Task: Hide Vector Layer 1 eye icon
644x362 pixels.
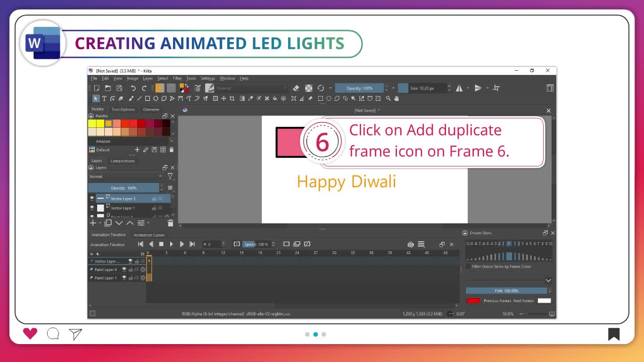Action: (x=92, y=207)
